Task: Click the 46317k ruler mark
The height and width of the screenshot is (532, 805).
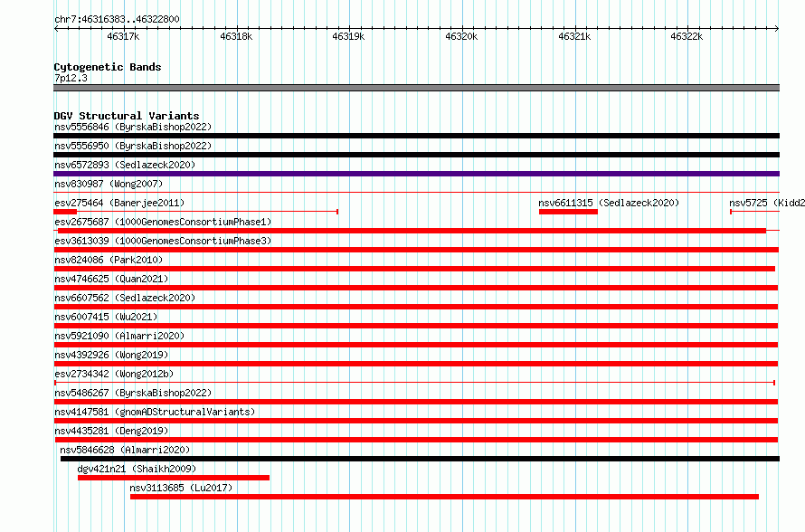Action: pos(123,36)
